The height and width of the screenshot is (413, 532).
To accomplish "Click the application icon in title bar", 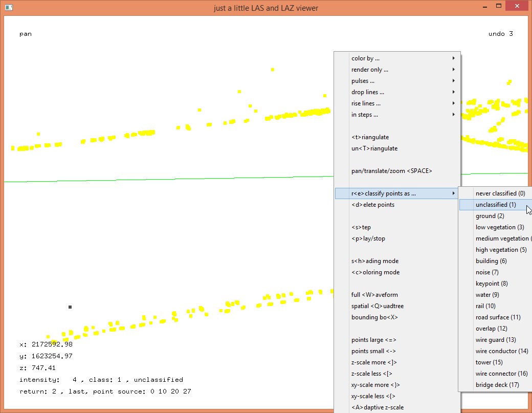I will click(10, 8).
